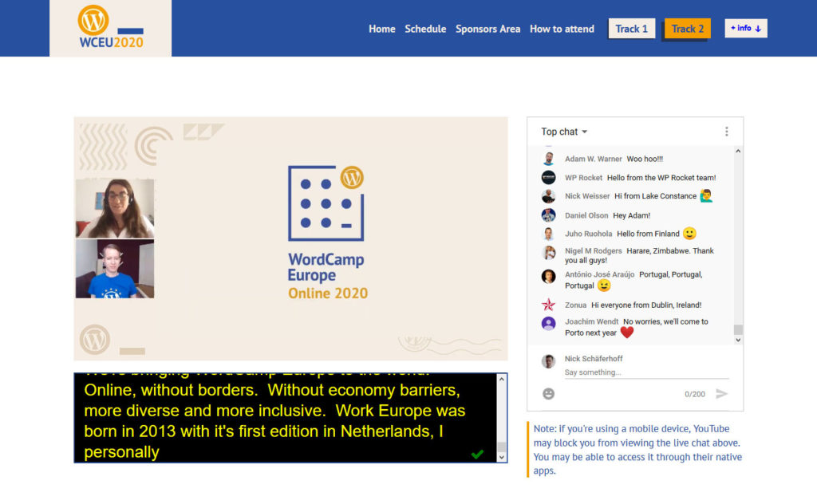Click message 'Hi everyone from Dublin, Ireland!'
The image size is (817, 504).
(646, 305)
